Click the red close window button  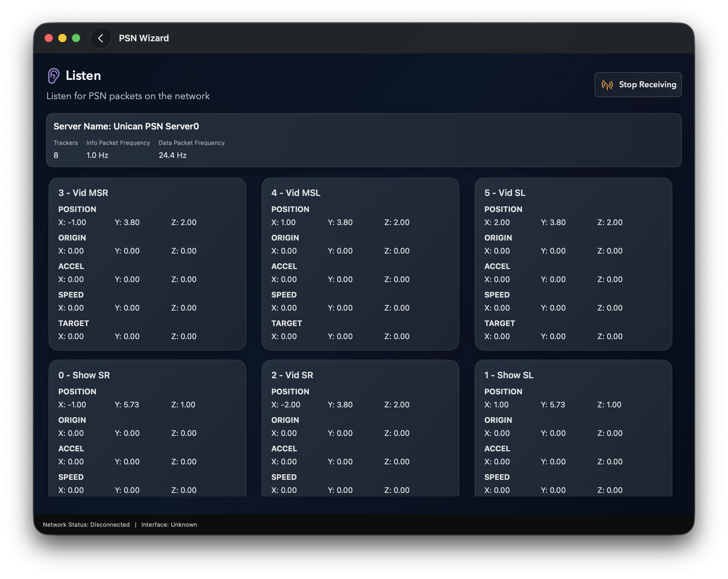click(x=49, y=38)
